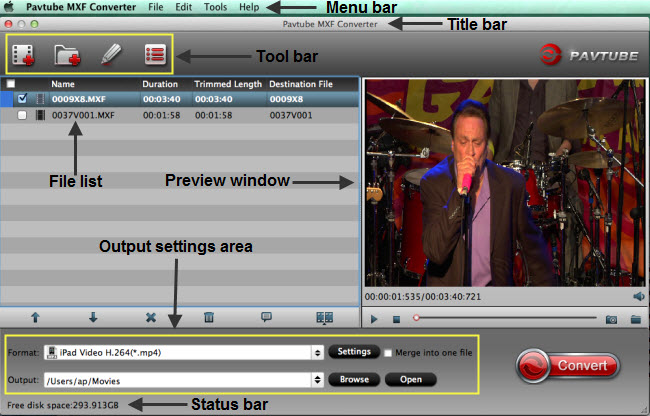Image resolution: width=650 pixels, height=416 pixels.
Task: Click destination file 0009X8
Action: coord(286,99)
